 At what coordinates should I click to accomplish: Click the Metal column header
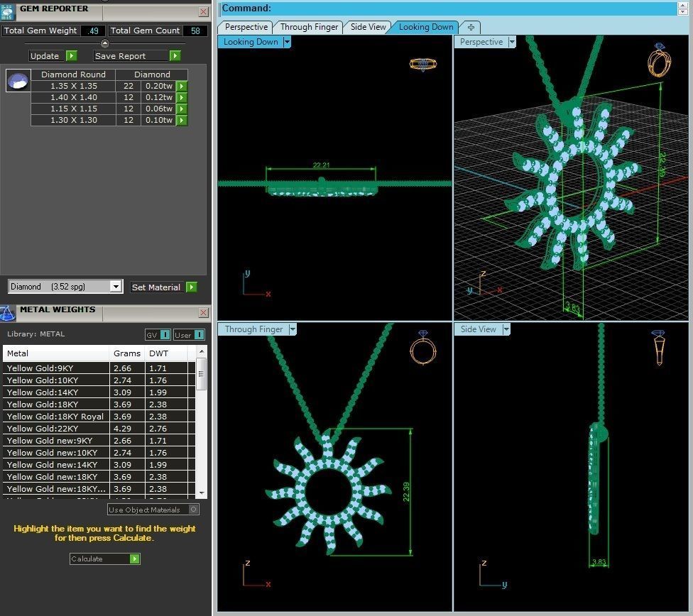(x=55, y=353)
